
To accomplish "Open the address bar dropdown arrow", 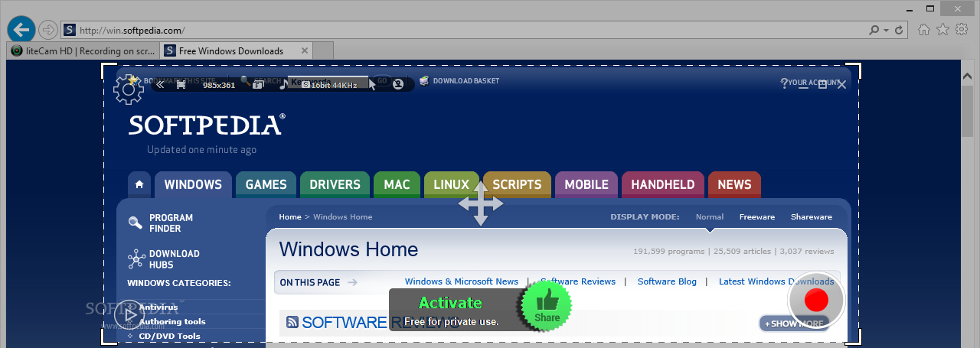I will 886,31.
